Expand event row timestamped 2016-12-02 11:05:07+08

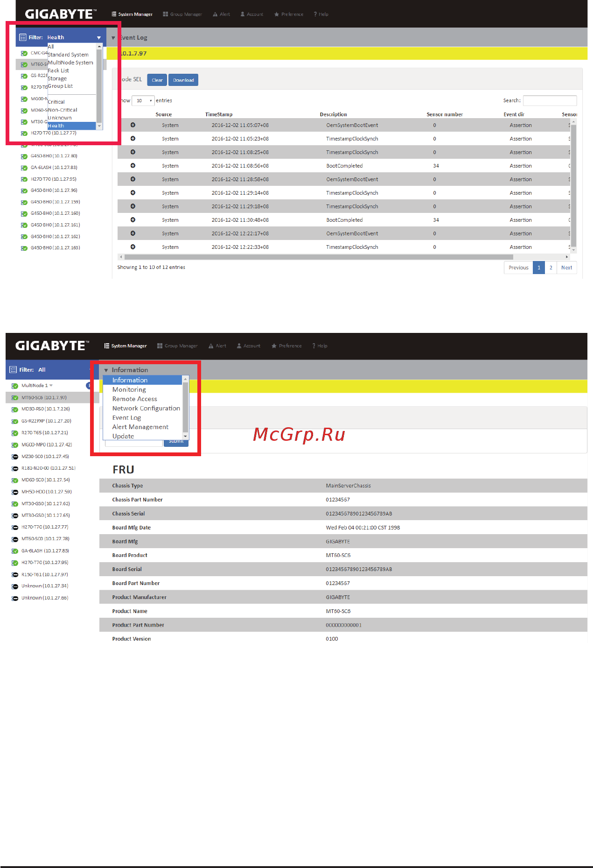coord(133,125)
